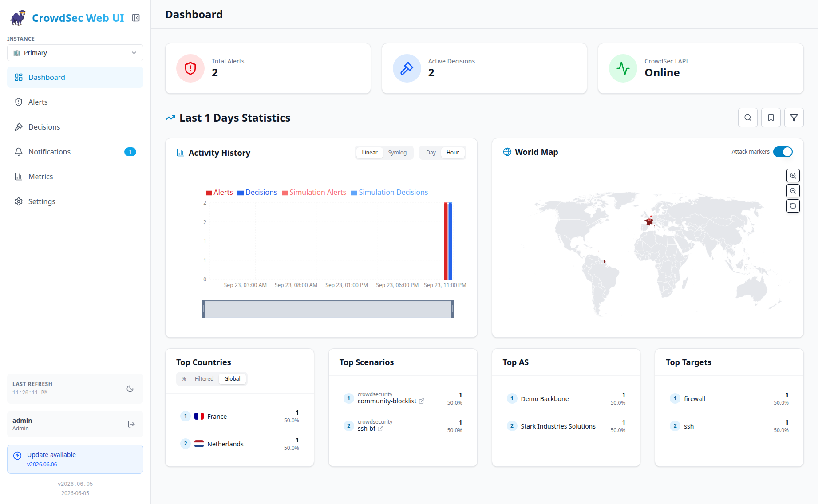Click the Netherlands flag in Top Countries
The width and height of the screenshot is (818, 504).
(199, 444)
